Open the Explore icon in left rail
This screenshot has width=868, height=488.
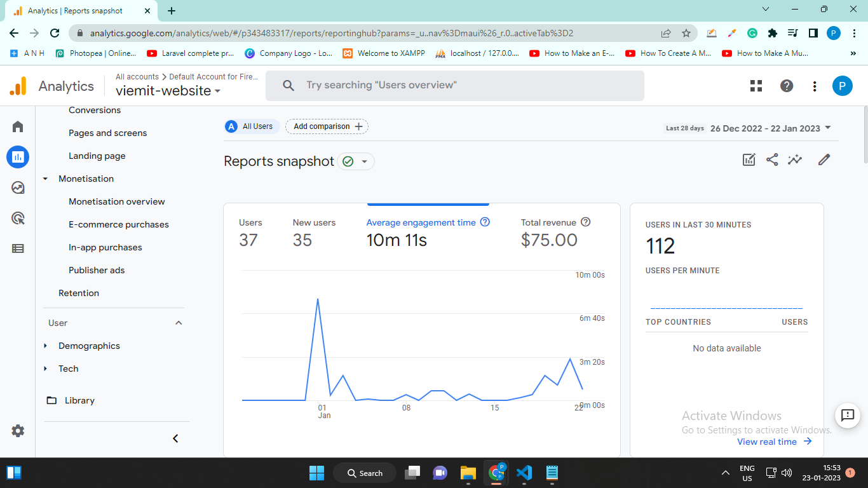[18, 187]
